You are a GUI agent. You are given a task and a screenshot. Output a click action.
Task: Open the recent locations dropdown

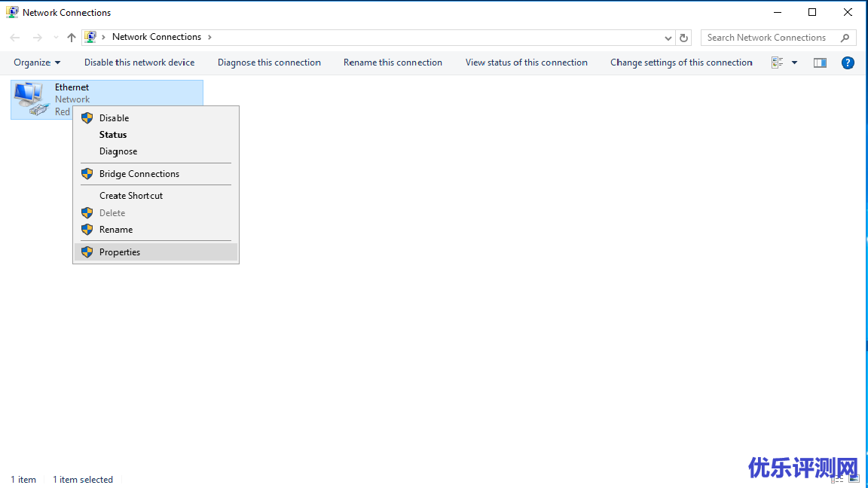tap(56, 38)
